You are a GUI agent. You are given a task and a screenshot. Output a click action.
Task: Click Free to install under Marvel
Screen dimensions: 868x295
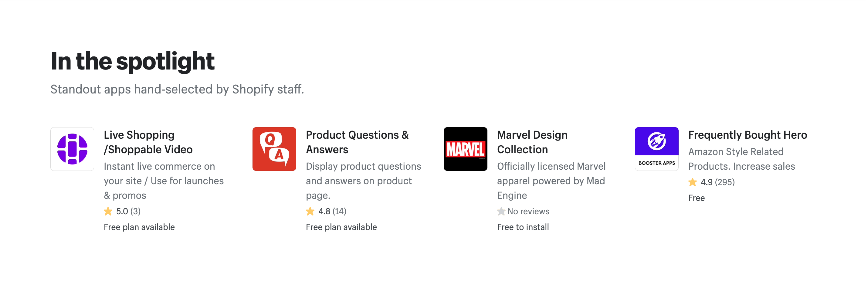pyautogui.click(x=523, y=227)
